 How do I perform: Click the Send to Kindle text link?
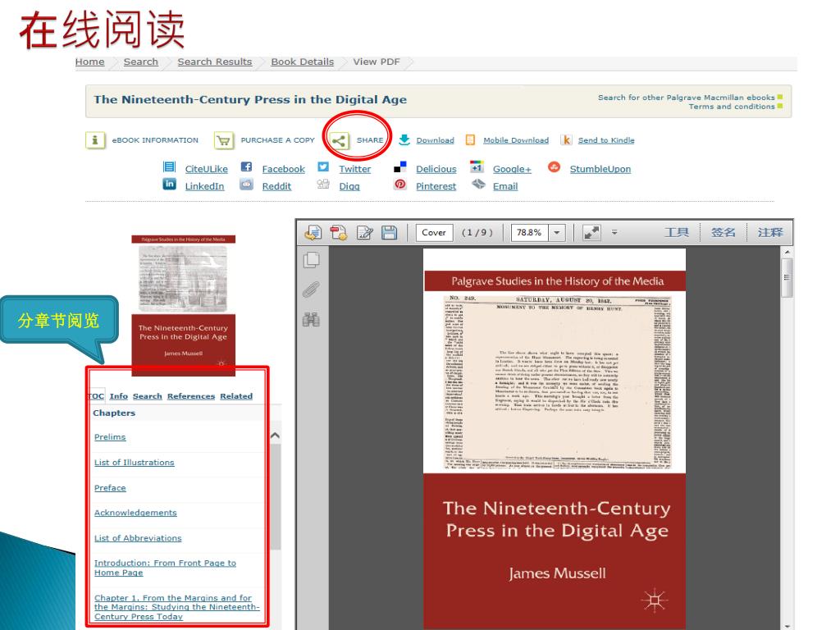tap(606, 139)
